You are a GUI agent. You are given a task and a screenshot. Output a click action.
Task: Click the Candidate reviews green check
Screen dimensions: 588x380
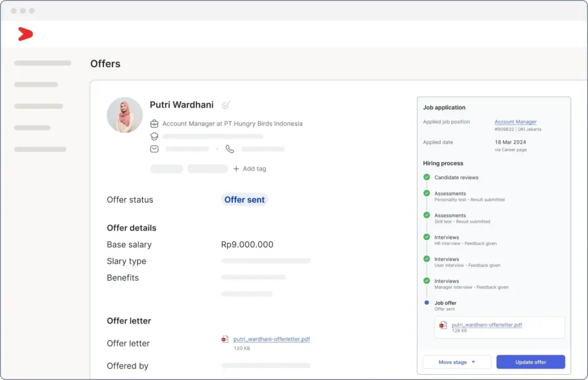coord(427,178)
